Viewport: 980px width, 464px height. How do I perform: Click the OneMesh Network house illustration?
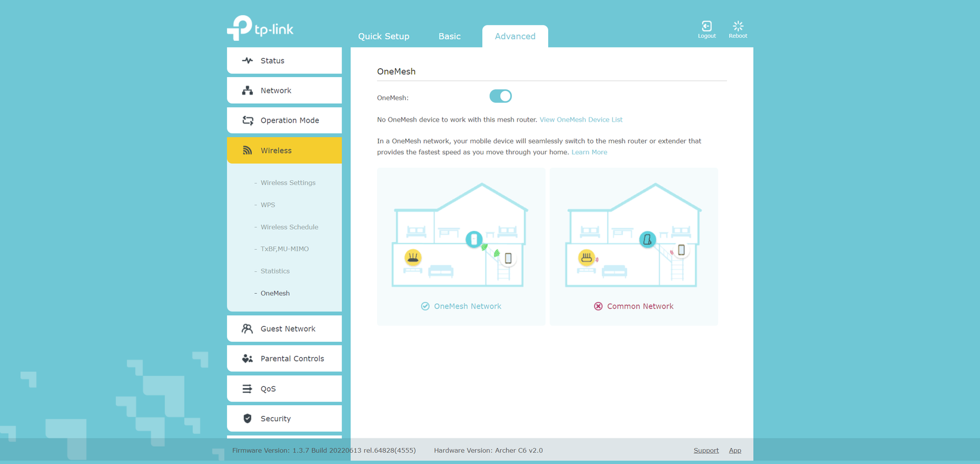pos(460,235)
